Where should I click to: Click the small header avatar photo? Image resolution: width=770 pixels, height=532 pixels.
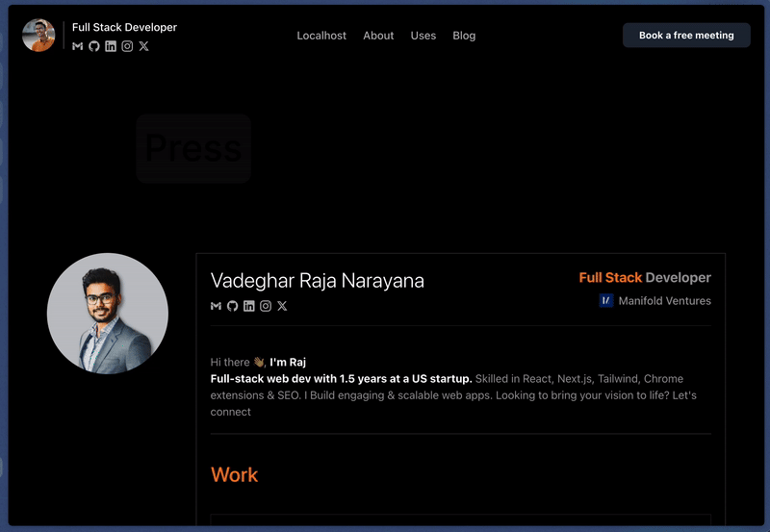[39, 36]
